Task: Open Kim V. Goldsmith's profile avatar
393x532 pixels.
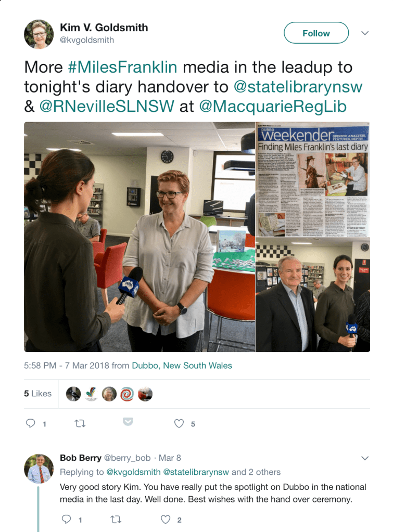Action: (x=39, y=34)
